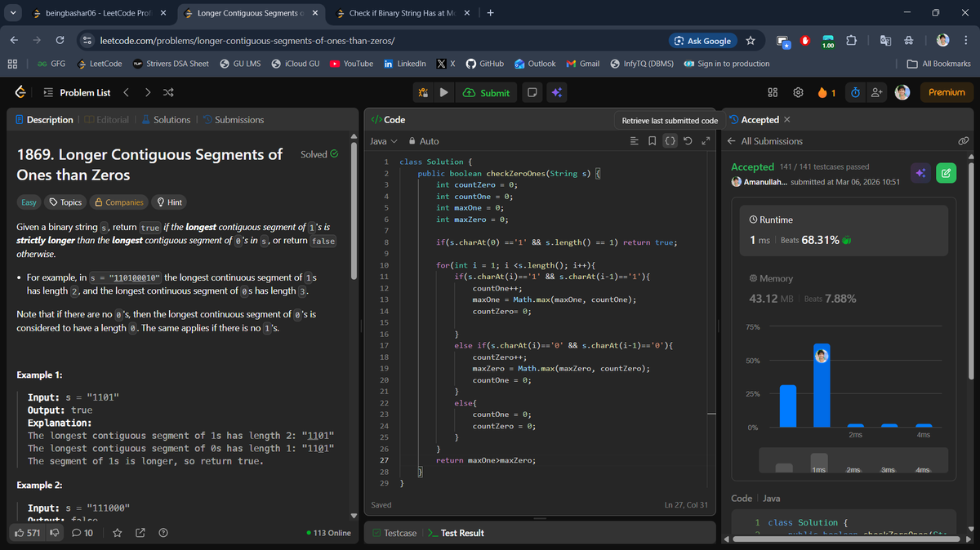
Task: Switch to the Submissions tab
Action: 234,119
